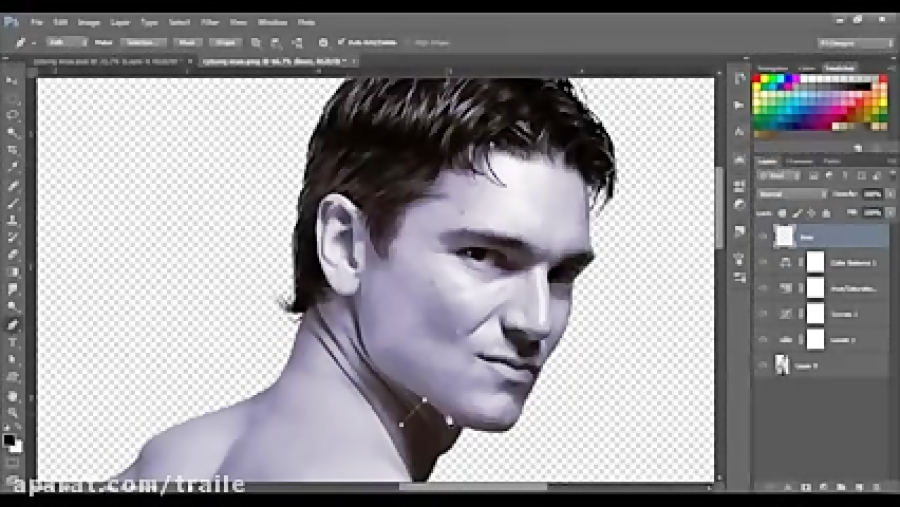Select the Eraser tool
This screenshot has width=900, height=507.
(12, 254)
